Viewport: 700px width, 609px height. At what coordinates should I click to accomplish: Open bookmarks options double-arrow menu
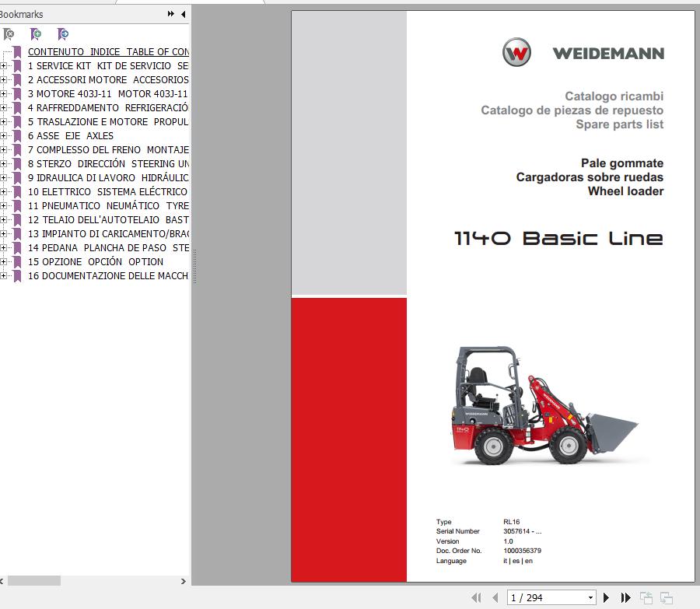170,14
